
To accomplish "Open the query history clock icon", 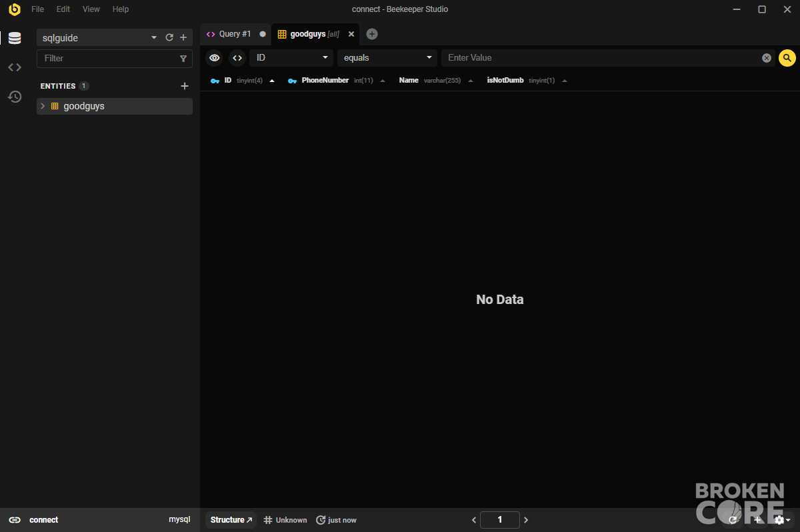I will 15,97.
